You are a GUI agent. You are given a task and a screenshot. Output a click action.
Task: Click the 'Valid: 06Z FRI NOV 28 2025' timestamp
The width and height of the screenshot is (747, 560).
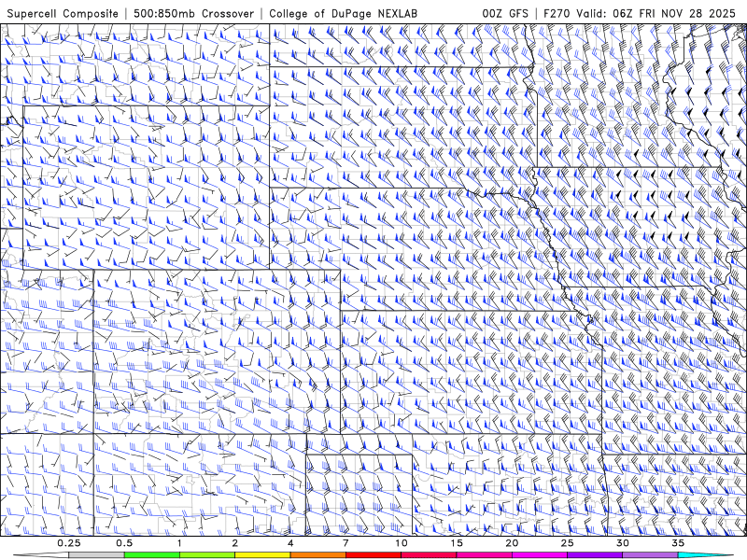[656, 14]
